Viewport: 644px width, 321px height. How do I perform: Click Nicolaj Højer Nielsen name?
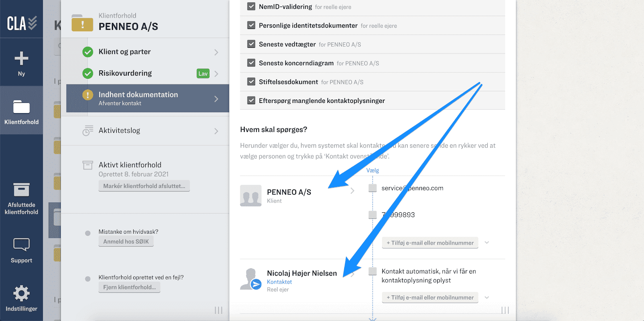pos(302,273)
